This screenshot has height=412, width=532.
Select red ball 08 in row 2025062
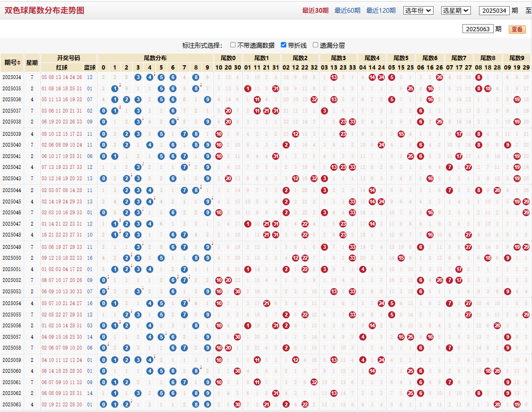click(x=479, y=394)
